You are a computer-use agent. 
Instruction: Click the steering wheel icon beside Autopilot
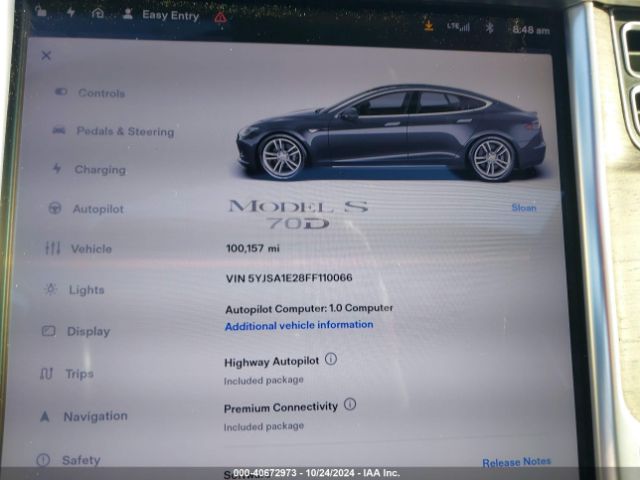point(55,208)
